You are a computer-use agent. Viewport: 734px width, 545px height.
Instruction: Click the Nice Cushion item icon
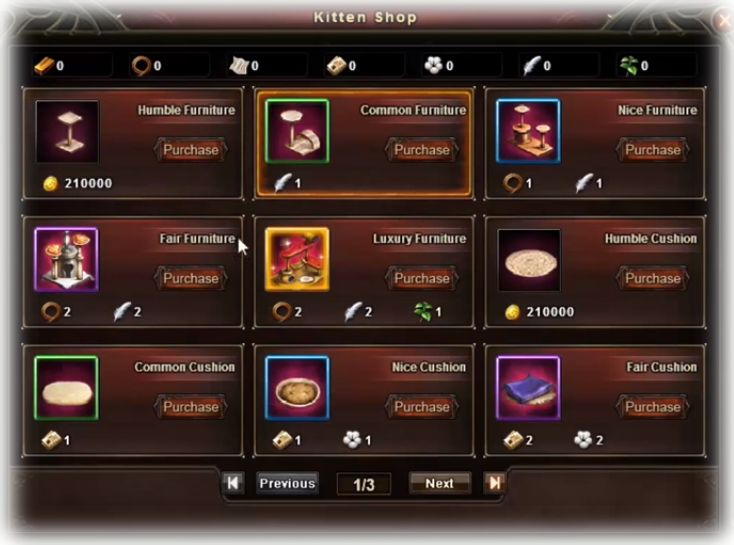[297, 388]
